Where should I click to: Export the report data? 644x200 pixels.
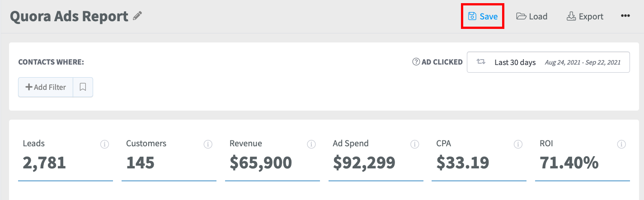[585, 16]
